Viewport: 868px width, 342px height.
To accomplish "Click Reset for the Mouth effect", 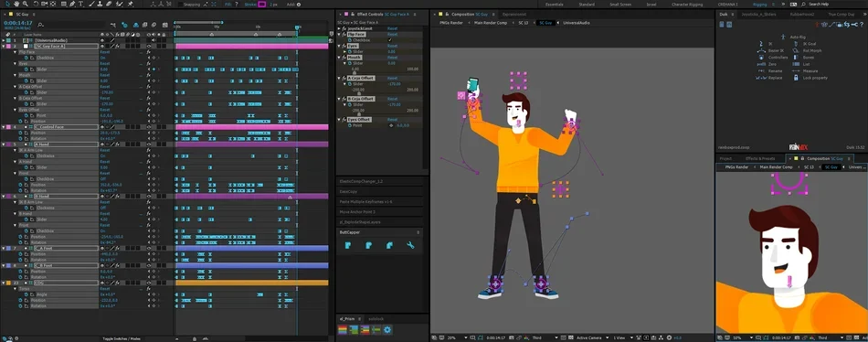I will point(392,57).
